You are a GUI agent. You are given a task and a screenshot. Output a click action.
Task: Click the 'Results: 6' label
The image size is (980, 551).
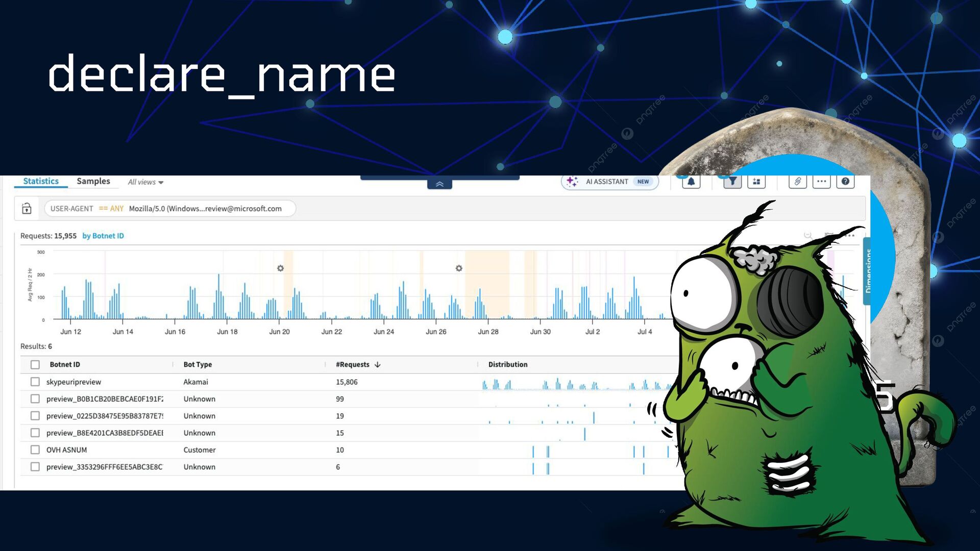[x=36, y=346]
